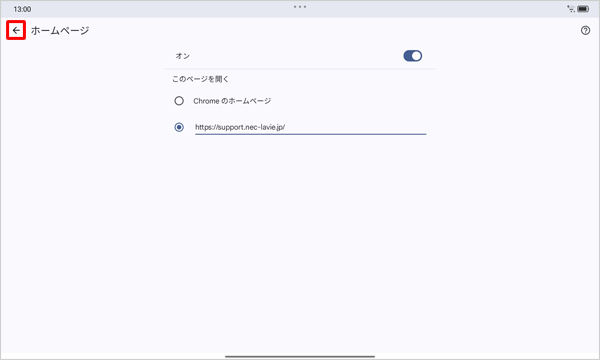The width and height of the screenshot is (600, 360).
Task: Tap empty space in the オン toggle row
Action: [x=295, y=56]
